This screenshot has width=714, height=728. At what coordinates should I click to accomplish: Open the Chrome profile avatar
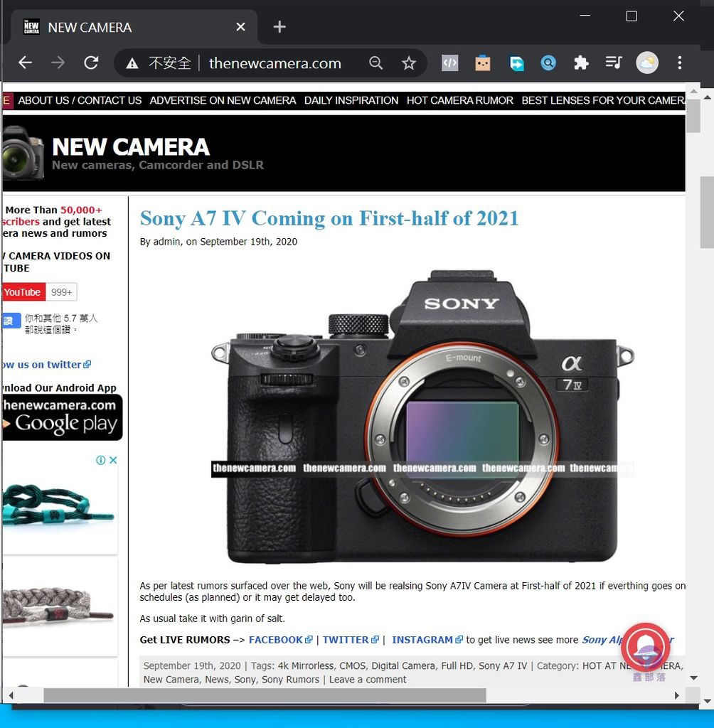point(647,63)
